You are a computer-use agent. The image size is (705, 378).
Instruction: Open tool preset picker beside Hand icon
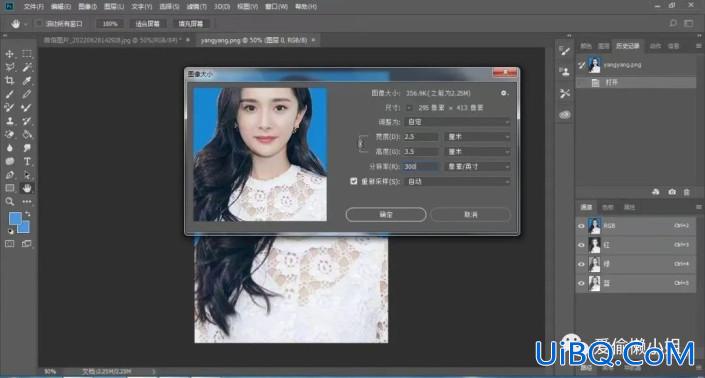pyautogui.click(x=26, y=24)
